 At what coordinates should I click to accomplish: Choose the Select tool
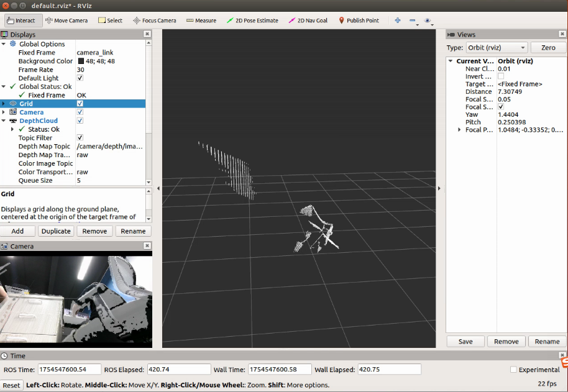[x=110, y=21]
